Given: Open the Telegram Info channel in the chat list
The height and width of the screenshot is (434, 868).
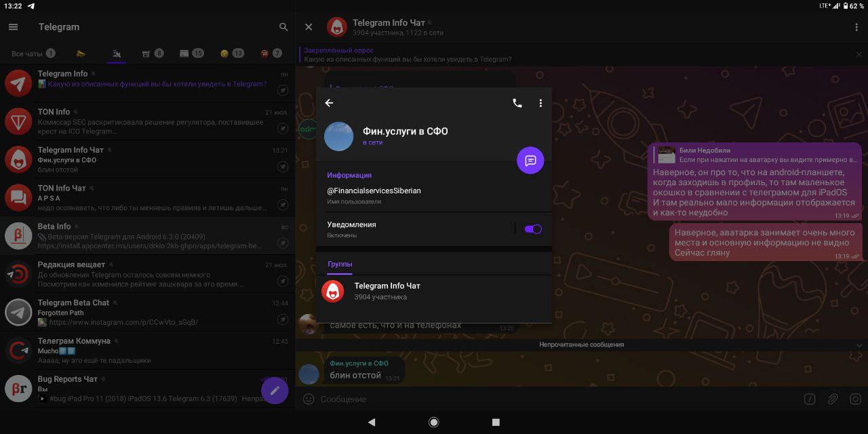Looking at the screenshot, I should 147,83.
